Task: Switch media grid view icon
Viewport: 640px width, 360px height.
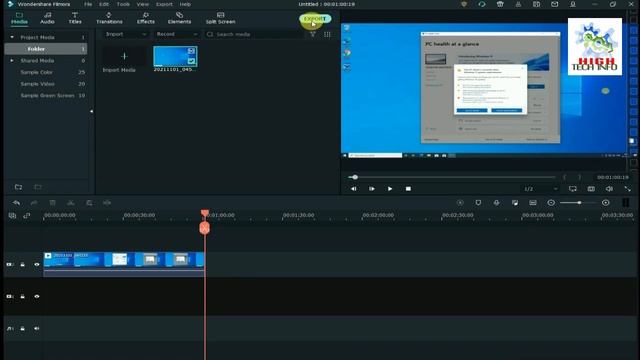Action: point(327,34)
